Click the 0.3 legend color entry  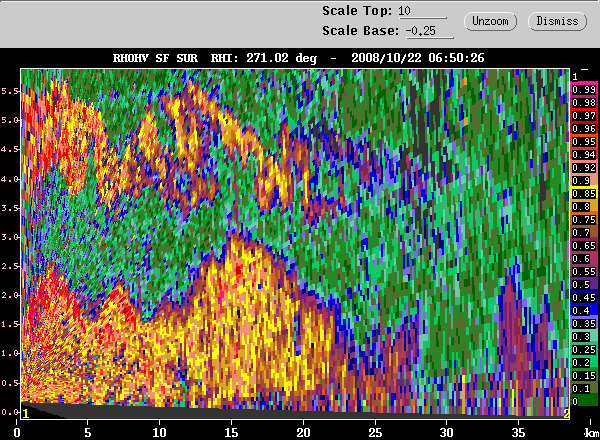tap(584, 336)
